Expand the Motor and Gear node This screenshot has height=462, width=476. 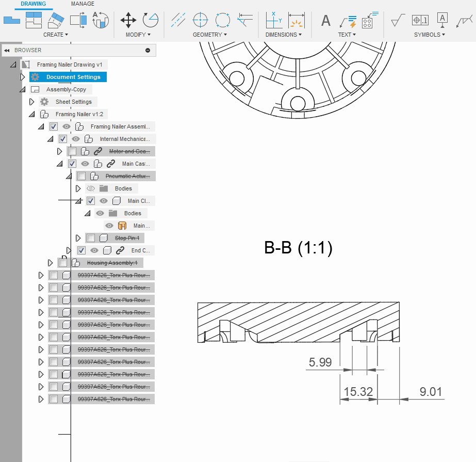(x=59, y=151)
